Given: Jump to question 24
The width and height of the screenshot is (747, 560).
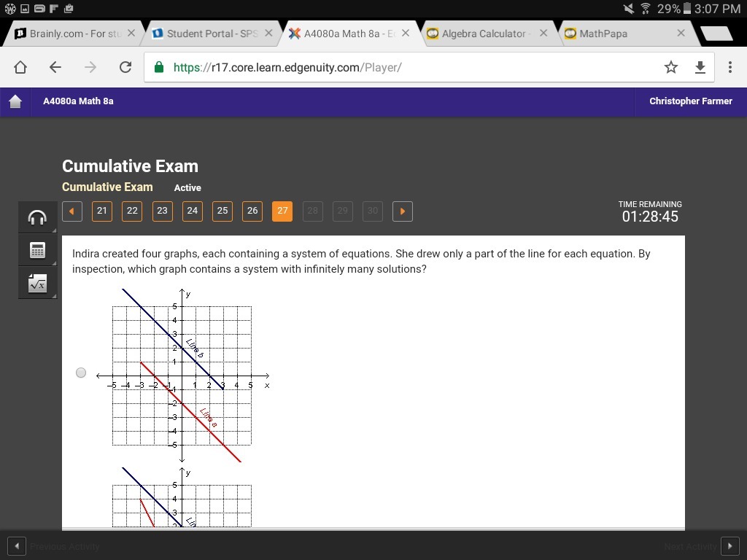Looking at the screenshot, I should (193, 211).
